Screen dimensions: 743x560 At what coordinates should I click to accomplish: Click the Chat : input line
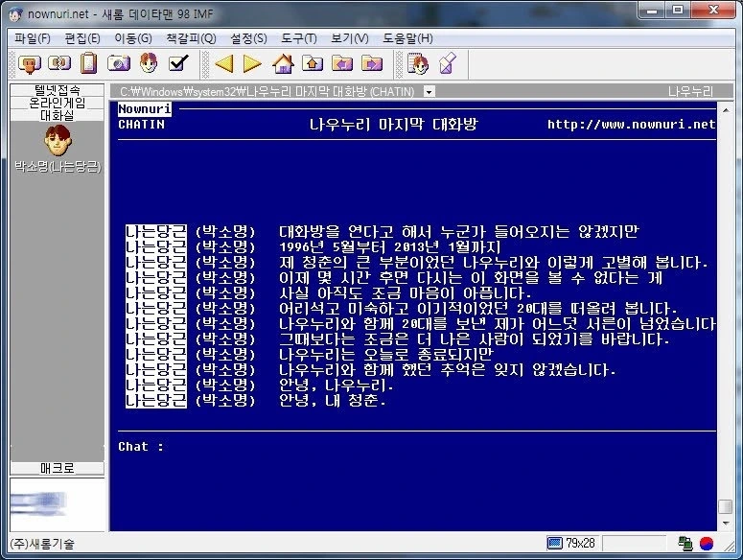coord(417,447)
